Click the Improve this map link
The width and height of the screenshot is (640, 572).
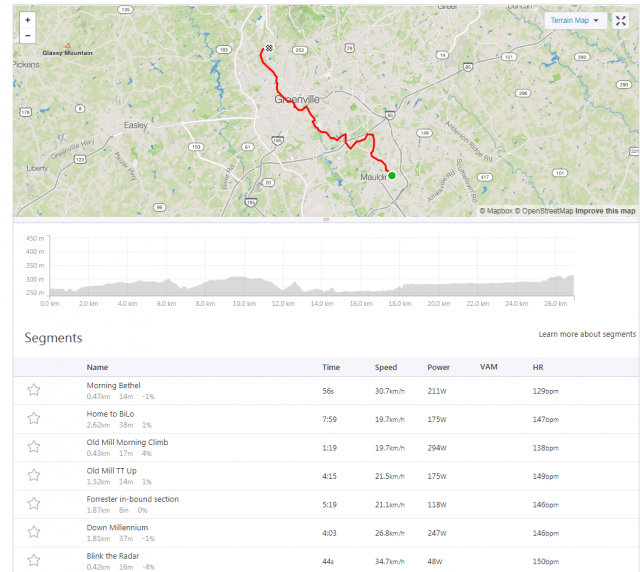click(604, 211)
